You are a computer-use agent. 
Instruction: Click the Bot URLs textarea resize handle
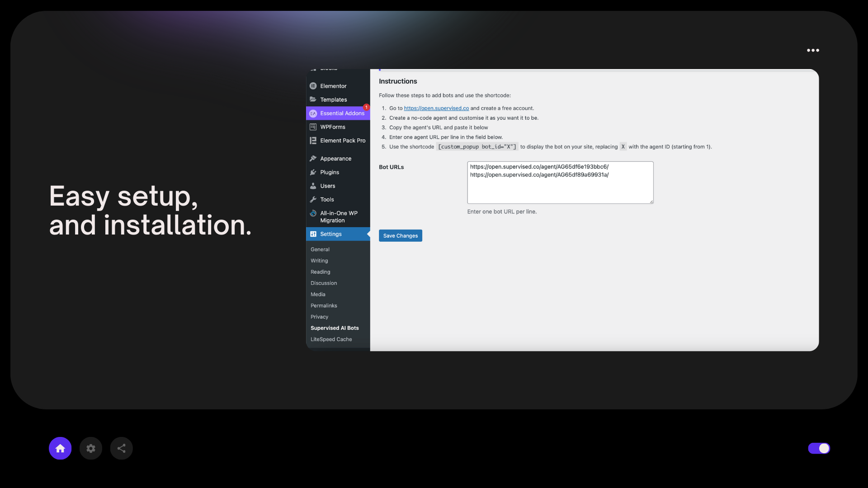click(x=651, y=202)
